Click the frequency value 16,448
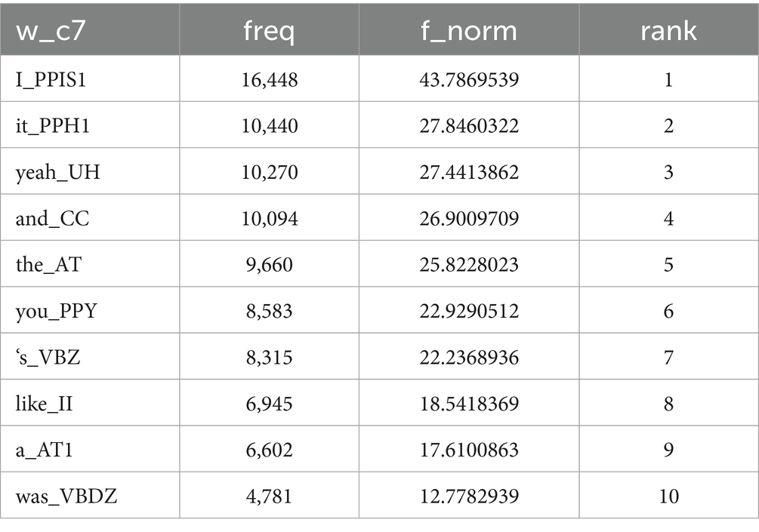Image resolution: width=759 pixels, height=532 pixels. coord(269,80)
